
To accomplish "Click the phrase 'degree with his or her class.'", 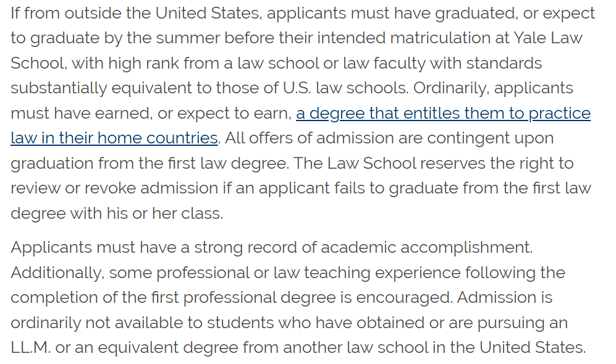I will pos(117,213).
